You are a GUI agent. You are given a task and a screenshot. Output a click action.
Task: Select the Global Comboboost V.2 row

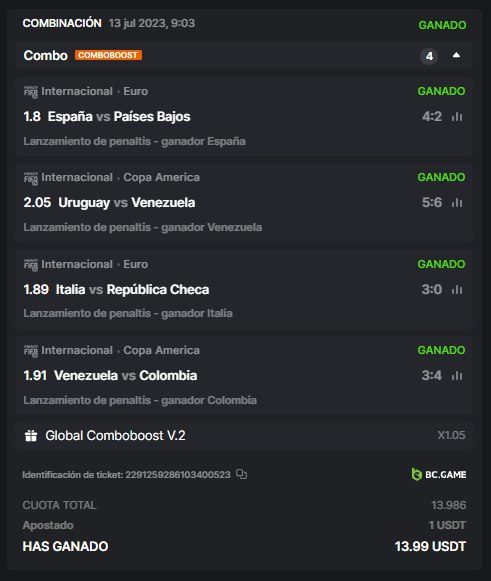(244, 435)
